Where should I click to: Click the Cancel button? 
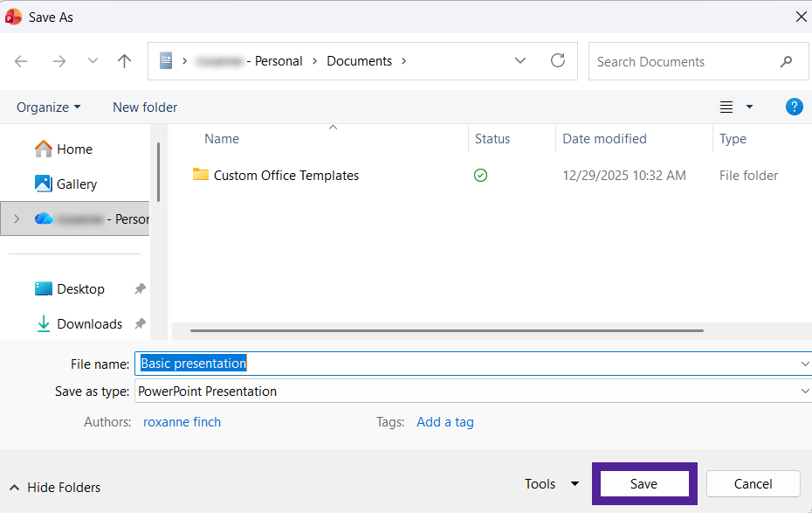[753, 484]
